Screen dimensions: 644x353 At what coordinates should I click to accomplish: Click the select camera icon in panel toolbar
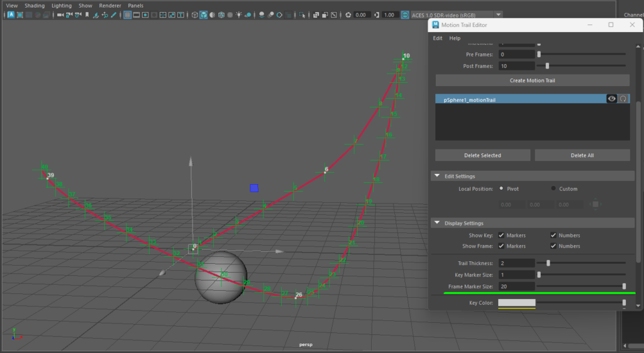coord(60,14)
